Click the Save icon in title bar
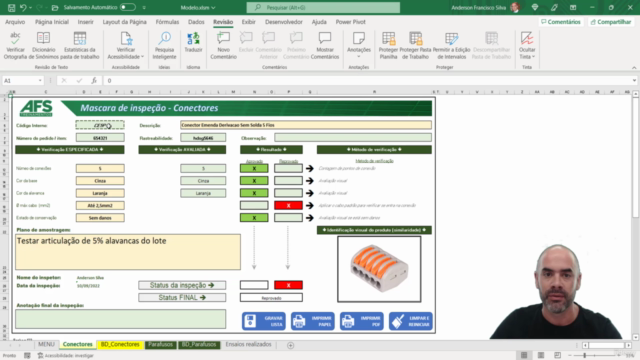Screen dimensions: 640x360 11,7
